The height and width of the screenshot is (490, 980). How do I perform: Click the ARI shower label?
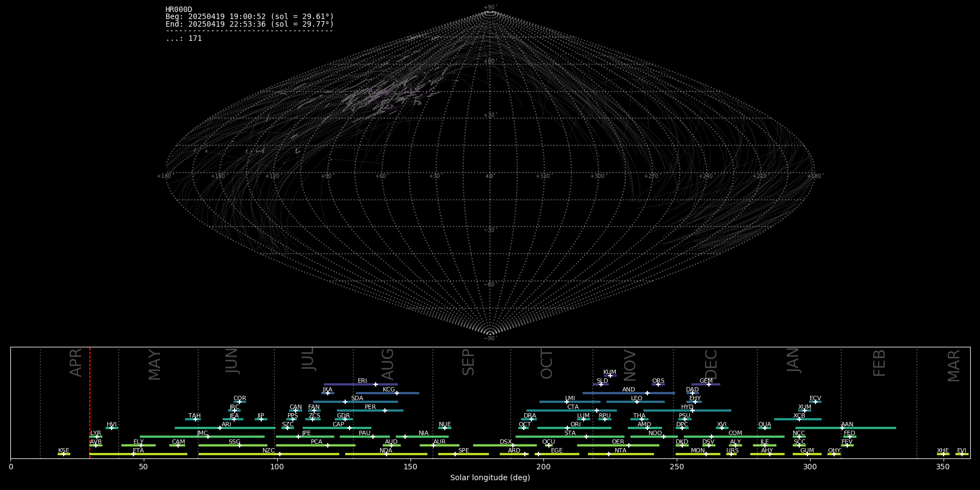tap(226, 425)
